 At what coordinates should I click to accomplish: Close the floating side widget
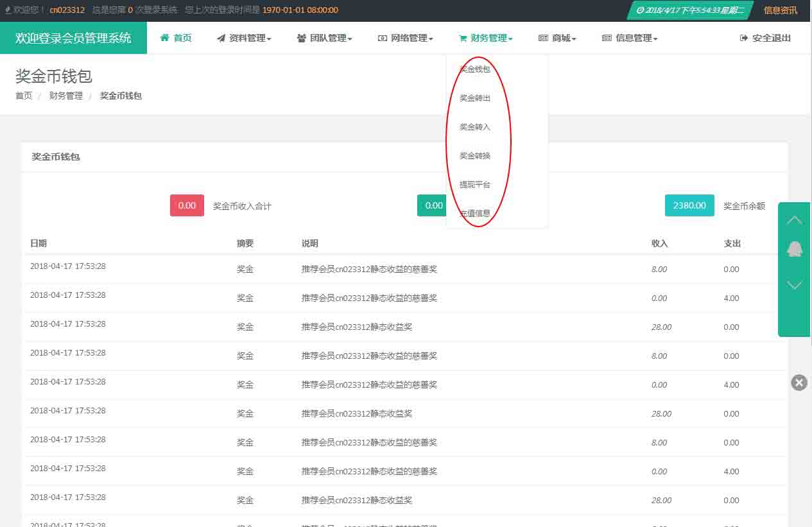pos(799,383)
